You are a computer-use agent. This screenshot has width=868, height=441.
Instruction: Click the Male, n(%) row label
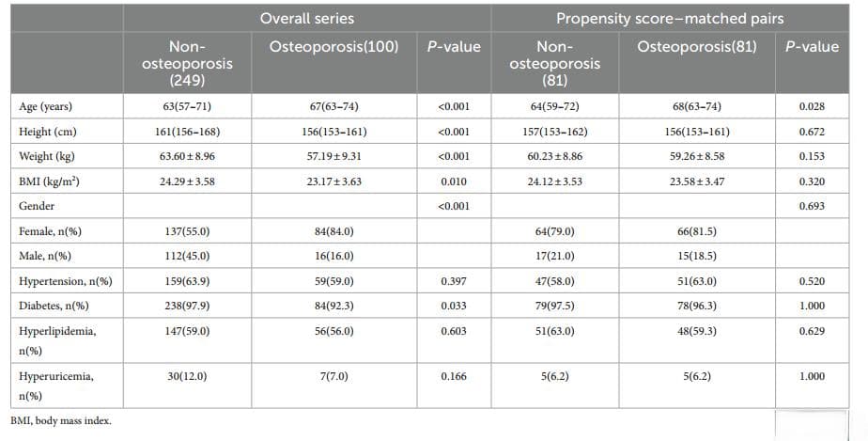pyautogui.click(x=45, y=256)
